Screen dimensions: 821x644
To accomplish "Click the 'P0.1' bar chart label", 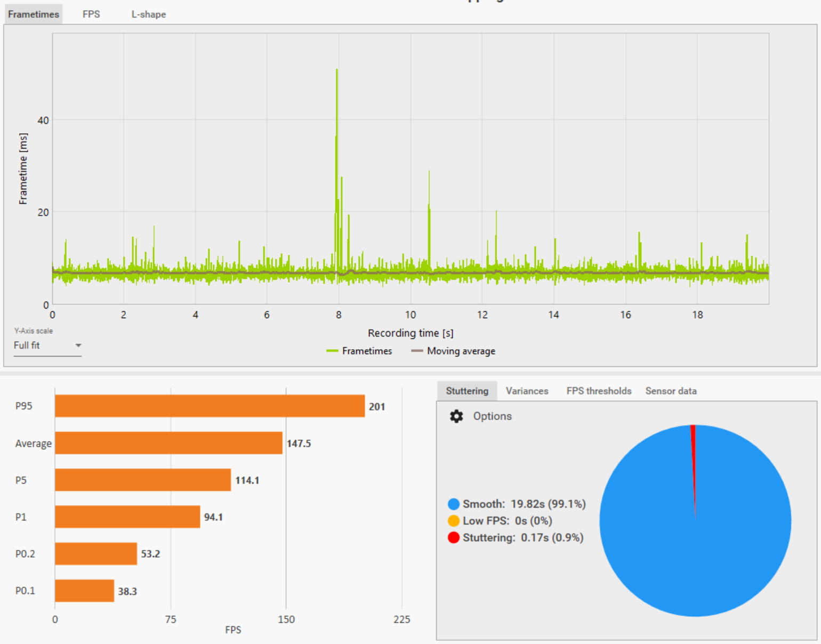I will tap(25, 591).
